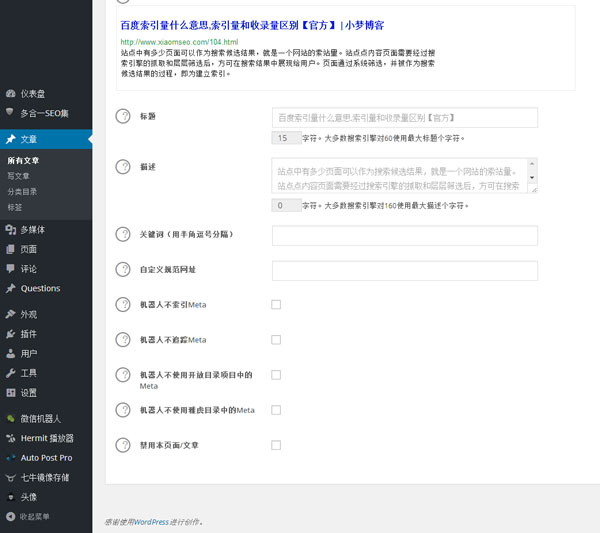Open the 设置 settings icon
Screen dimensions: 600x533
(11, 392)
